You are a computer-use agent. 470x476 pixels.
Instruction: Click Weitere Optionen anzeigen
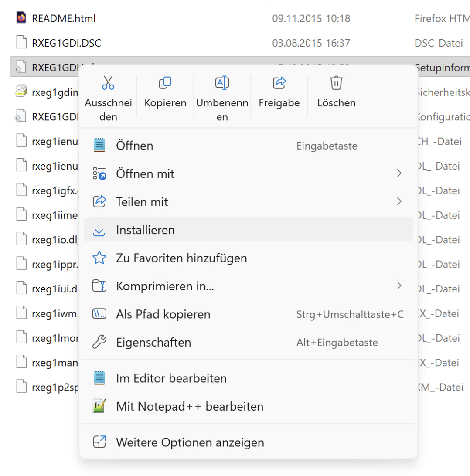tap(248, 442)
